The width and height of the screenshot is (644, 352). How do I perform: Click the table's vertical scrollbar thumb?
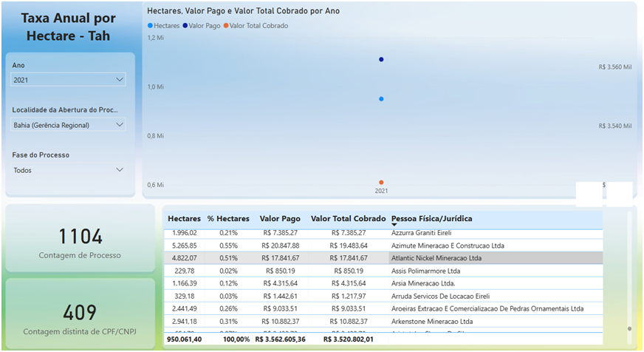tap(629, 328)
